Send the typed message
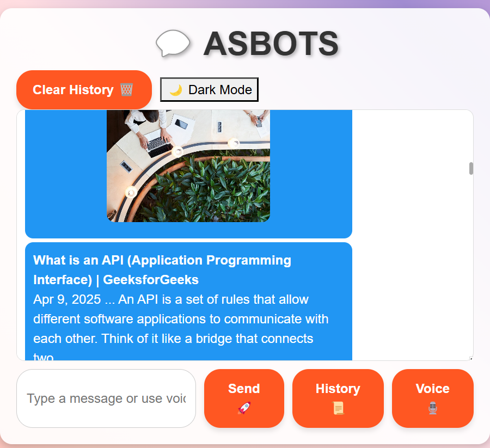This screenshot has width=490, height=448. coord(244,398)
